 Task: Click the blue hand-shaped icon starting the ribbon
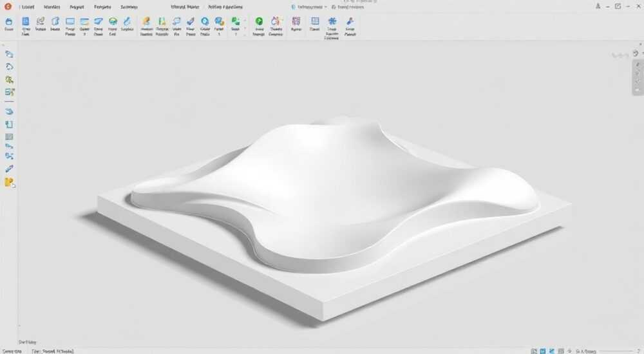[x=8, y=22]
